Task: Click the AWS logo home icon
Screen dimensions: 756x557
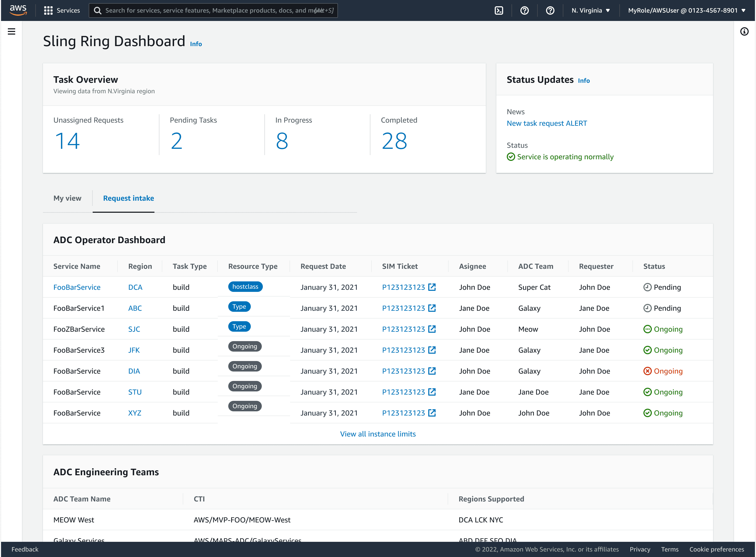Action: click(x=18, y=10)
